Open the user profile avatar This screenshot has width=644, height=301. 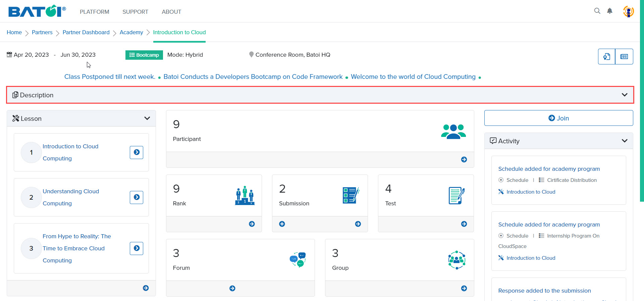pos(628,11)
